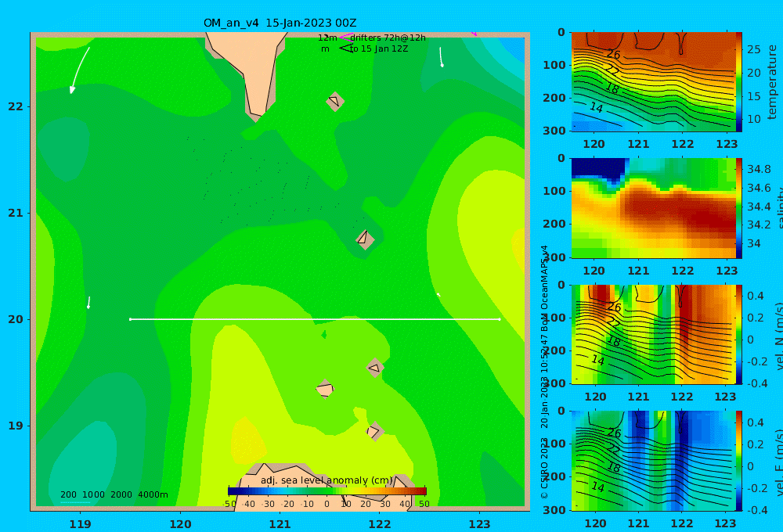The image size is (783, 532).
Task: Click the "adj. sea level anomaly (cm)" label
Action: click(x=327, y=480)
